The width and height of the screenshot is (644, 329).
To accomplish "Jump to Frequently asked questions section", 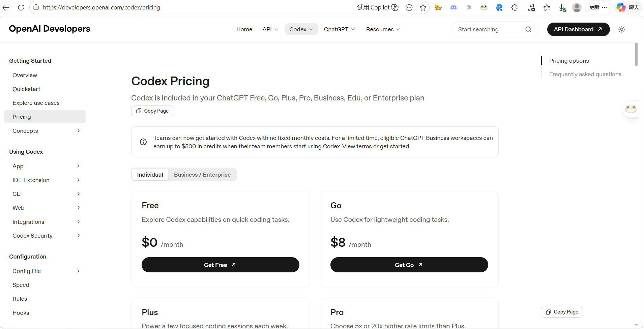I will coord(585,74).
